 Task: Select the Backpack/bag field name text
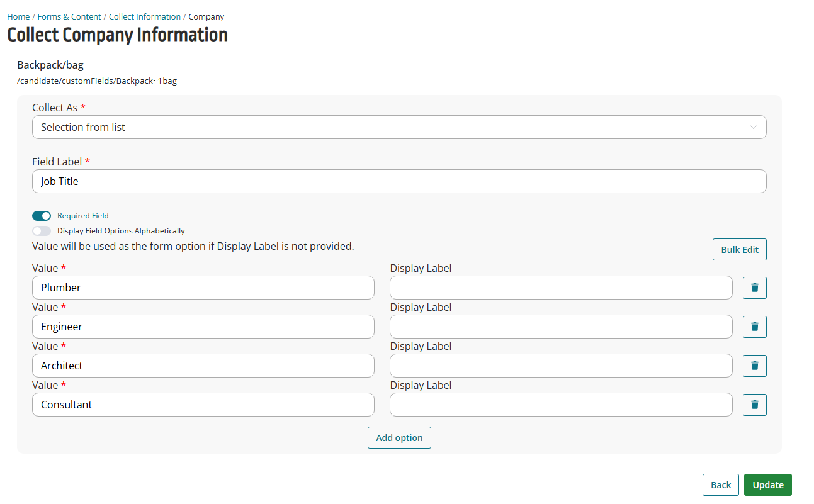[50, 65]
